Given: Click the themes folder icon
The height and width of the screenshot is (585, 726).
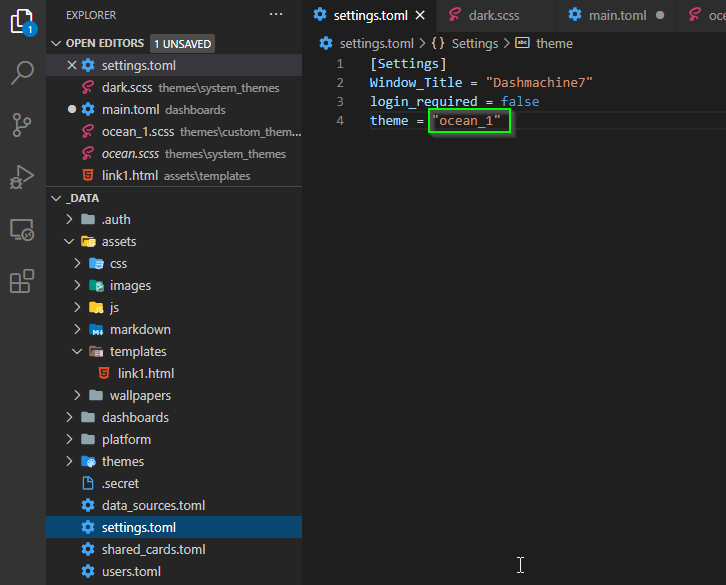Looking at the screenshot, I should pos(88,461).
